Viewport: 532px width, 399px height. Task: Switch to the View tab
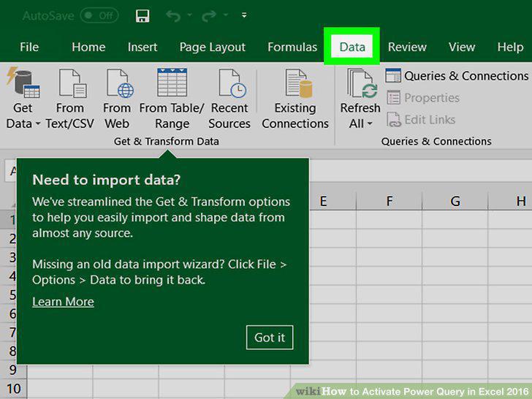(462, 47)
